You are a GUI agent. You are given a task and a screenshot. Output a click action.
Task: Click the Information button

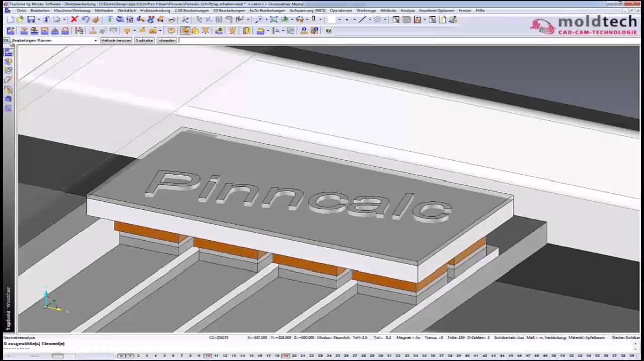(x=166, y=40)
